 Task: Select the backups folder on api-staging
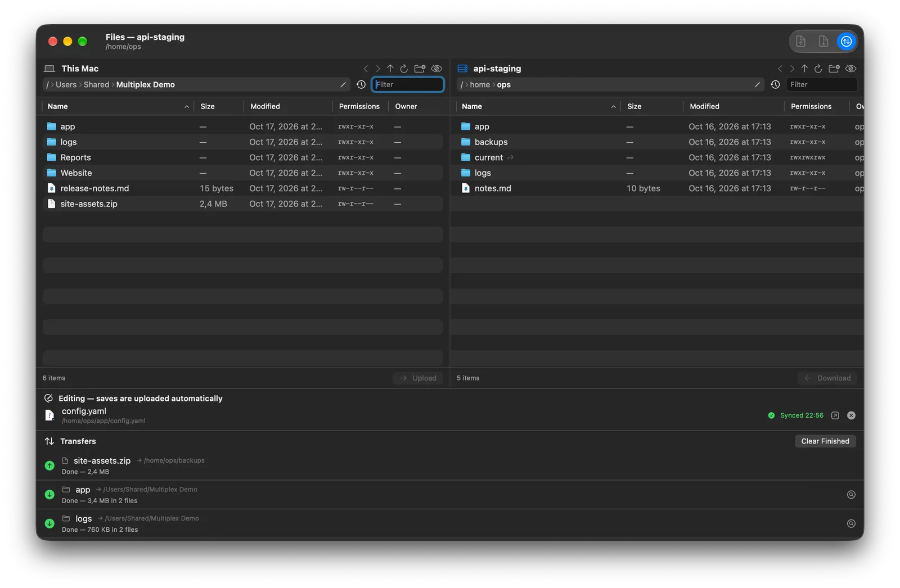click(657, 142)
